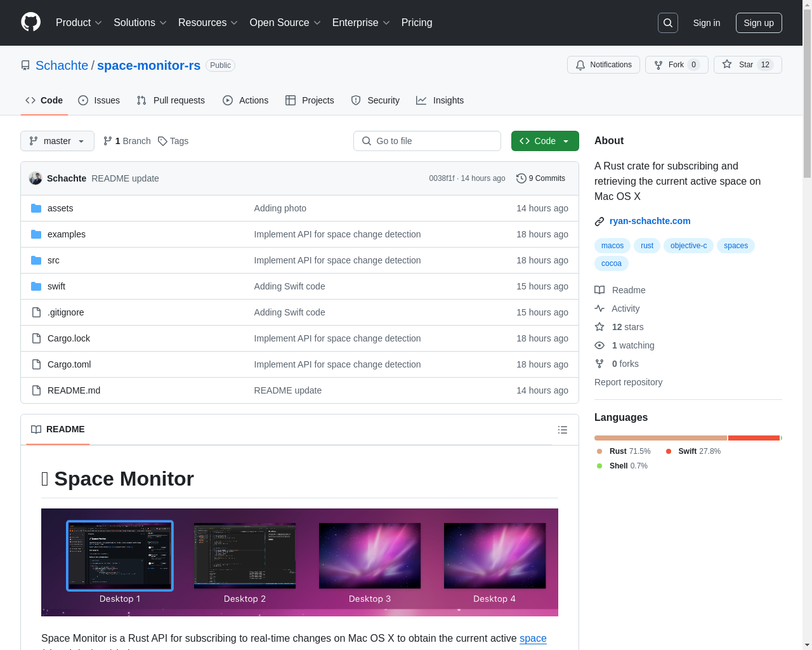Click the bell icon in Notifications
This screenshot has height=650, width=812.
pos(580,65)
